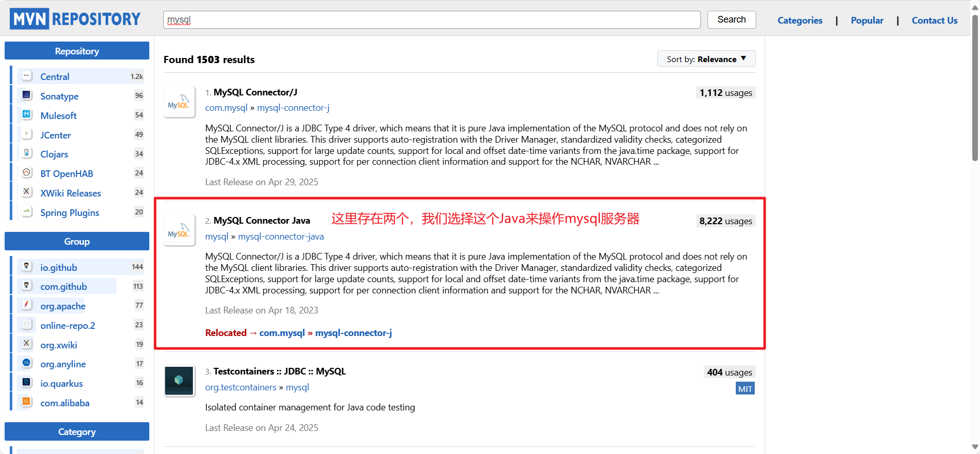Screen dimensions: 980x454
Task: Click the MIT license badge
Action: [745, 388]
